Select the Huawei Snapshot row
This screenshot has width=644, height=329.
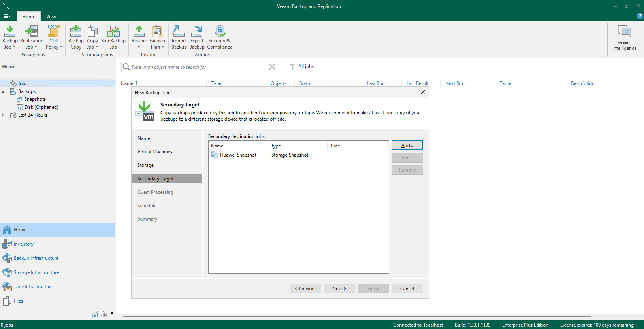pos(298,155)
